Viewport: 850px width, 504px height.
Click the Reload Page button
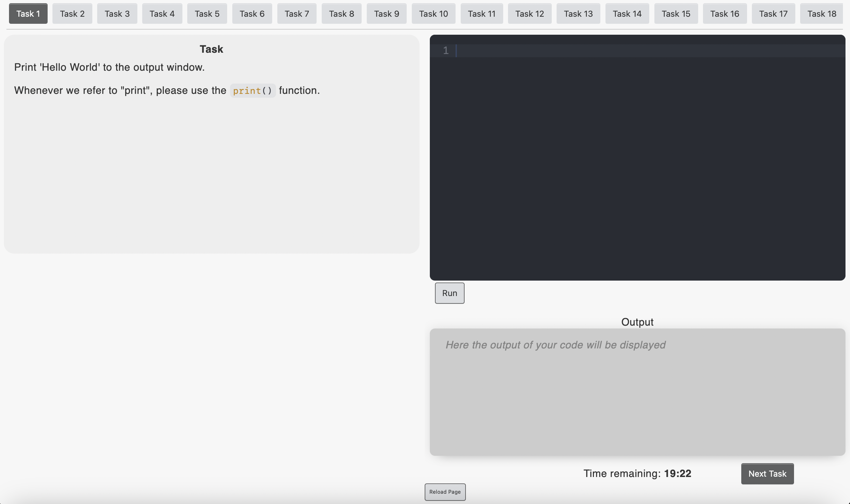pos(445,492)
